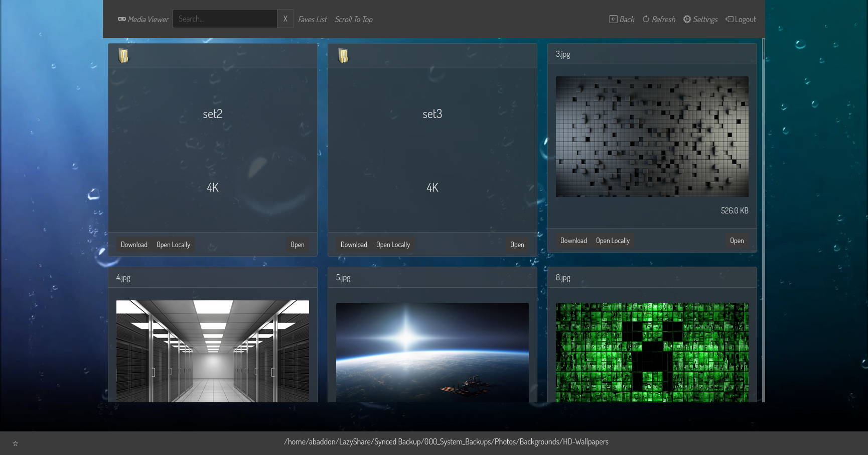
Task: Click the 5.jpg earth sunrise thumbnail
Action: pyautogui.click(x=432, y=352)
